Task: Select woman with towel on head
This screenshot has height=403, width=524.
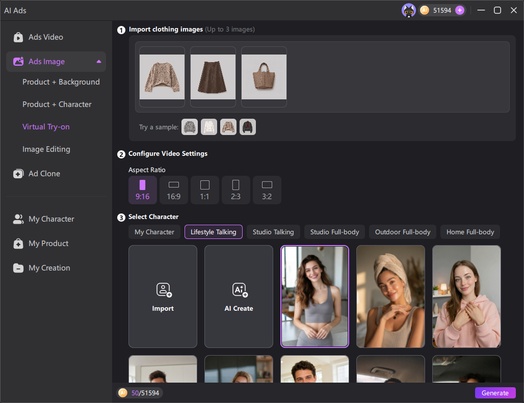Action: click(390, 297)
